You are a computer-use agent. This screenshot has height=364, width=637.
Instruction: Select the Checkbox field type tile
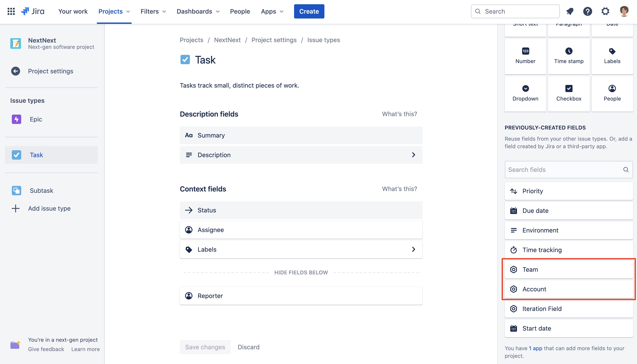(x=569, y=93)
